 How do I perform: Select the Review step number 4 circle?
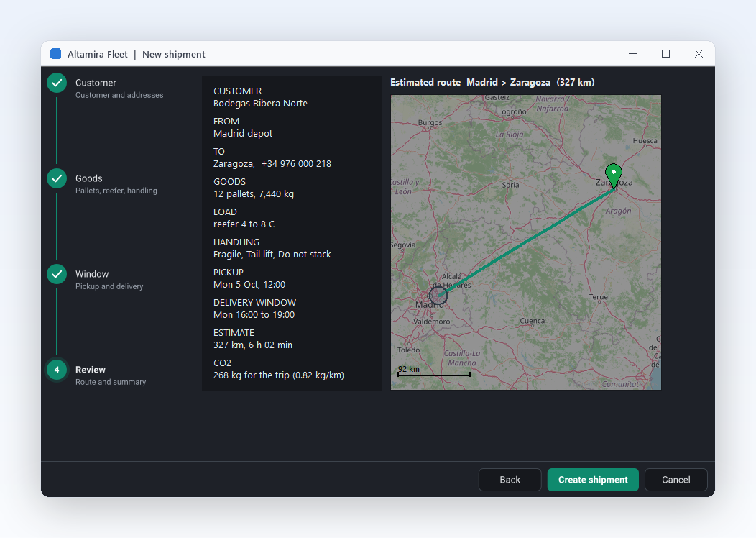(x=57, y=370)
